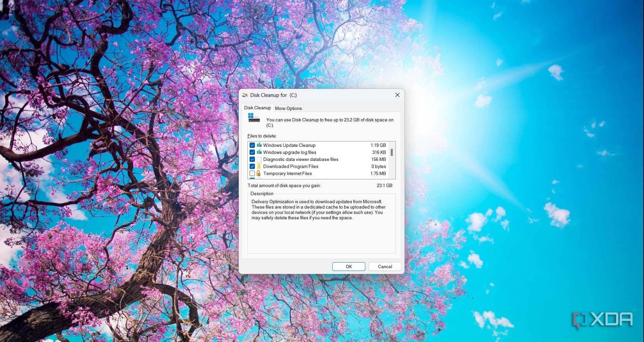Select the Downloaded Program Files label
Image resolution: width=644 pixels, height=342 pixels.
[290, 166]
